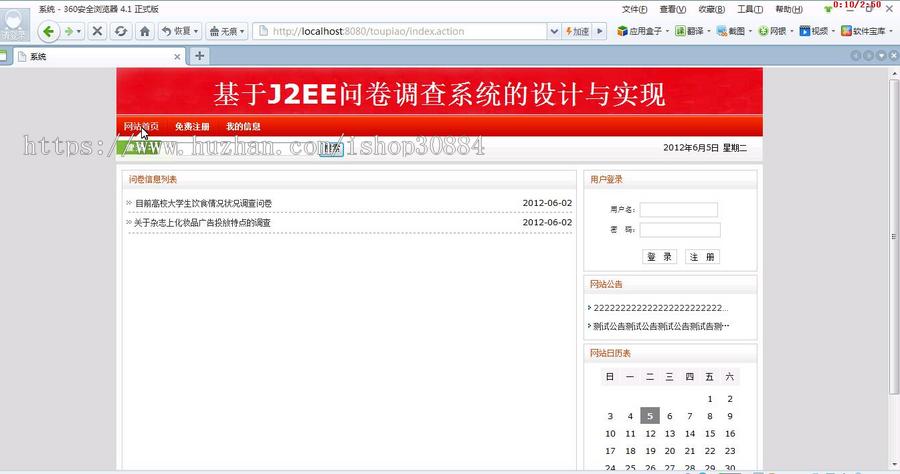
Task: Go to 网站首页 navigation link
Action: click(x=141, y=126)
